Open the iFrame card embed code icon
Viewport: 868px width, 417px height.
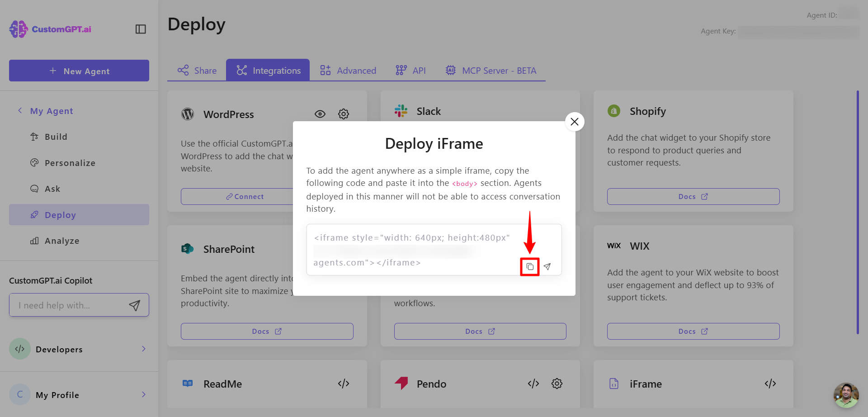pos(770,384)
